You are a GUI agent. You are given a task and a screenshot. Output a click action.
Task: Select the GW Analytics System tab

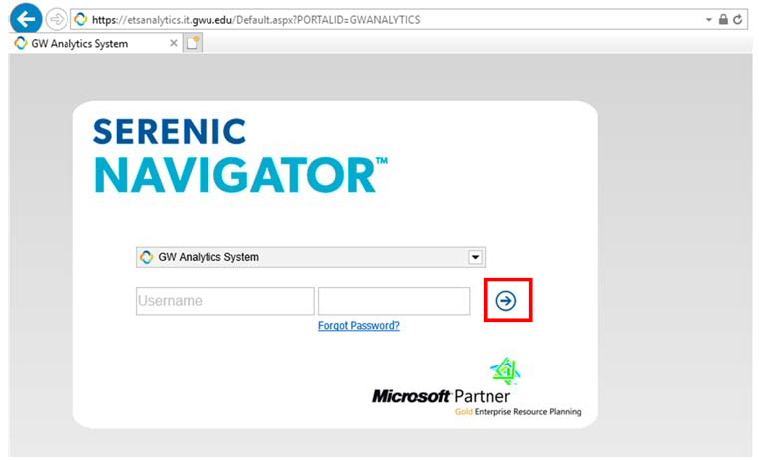point(95,44)
